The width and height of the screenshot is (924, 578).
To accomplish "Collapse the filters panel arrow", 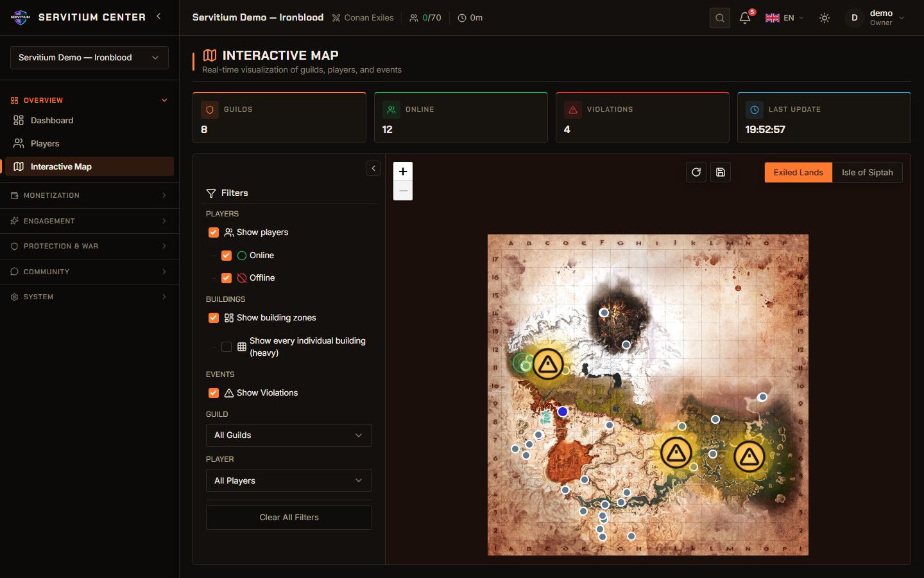I will pos(373,168).
